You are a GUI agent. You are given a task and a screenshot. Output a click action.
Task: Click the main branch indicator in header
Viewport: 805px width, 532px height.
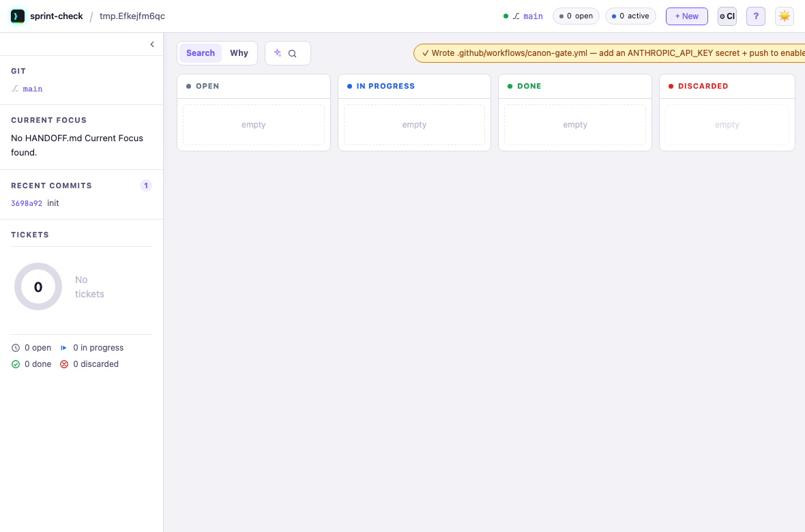coord(523,16)
